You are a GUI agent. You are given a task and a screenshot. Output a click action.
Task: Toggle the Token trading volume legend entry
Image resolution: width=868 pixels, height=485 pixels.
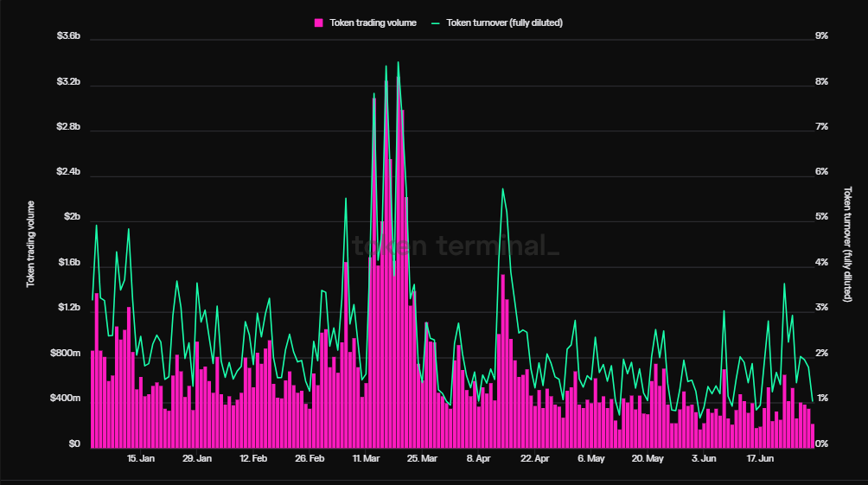[x=366, y=22]
